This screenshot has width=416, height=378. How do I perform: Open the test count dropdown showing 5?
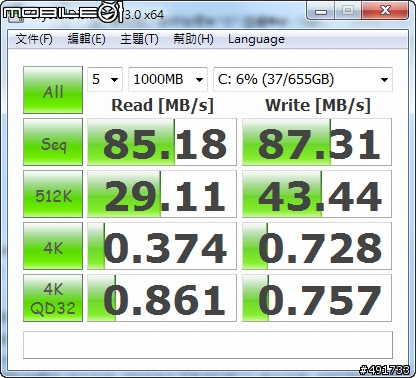point(105,79)
